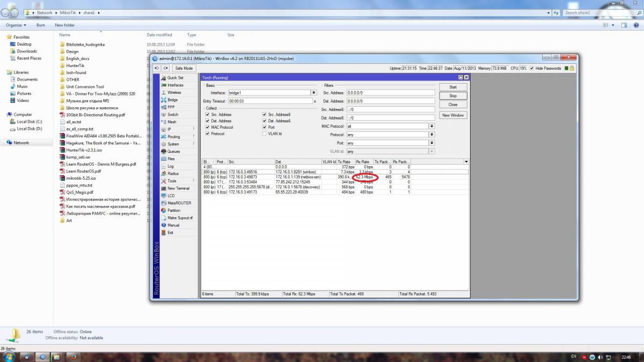Uncheck the Src. Address collect checkbox

click(x=207, y=114)
